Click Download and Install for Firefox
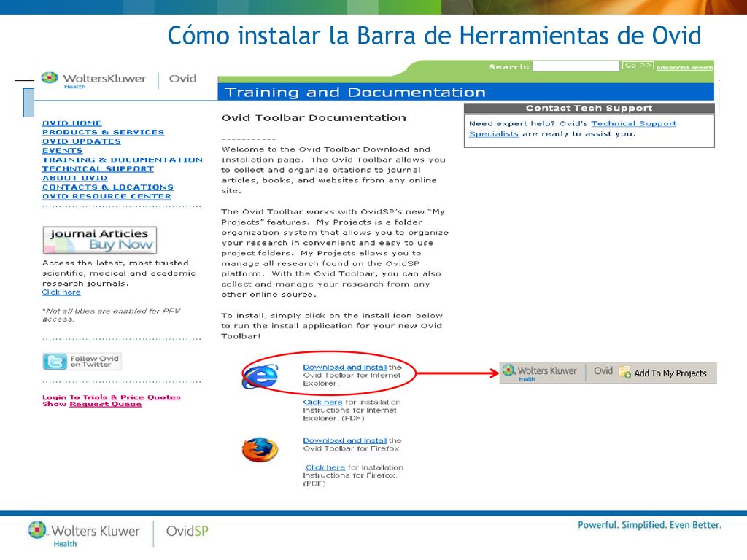The width and height of the screenshot is (747, 560). tap(345, 440)
